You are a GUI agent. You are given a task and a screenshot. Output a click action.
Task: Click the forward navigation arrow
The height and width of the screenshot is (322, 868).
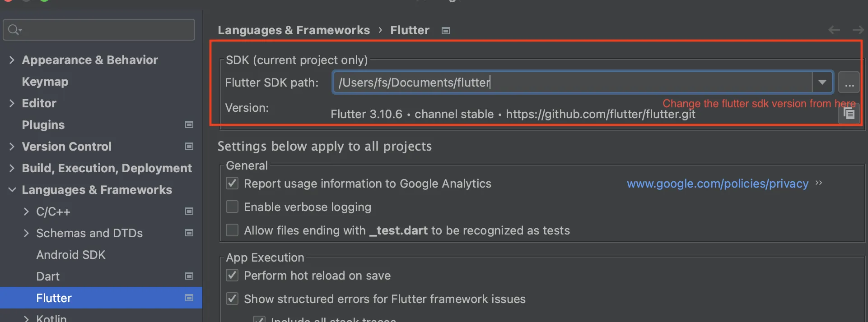pyautogui.click(x=858, y=30)
